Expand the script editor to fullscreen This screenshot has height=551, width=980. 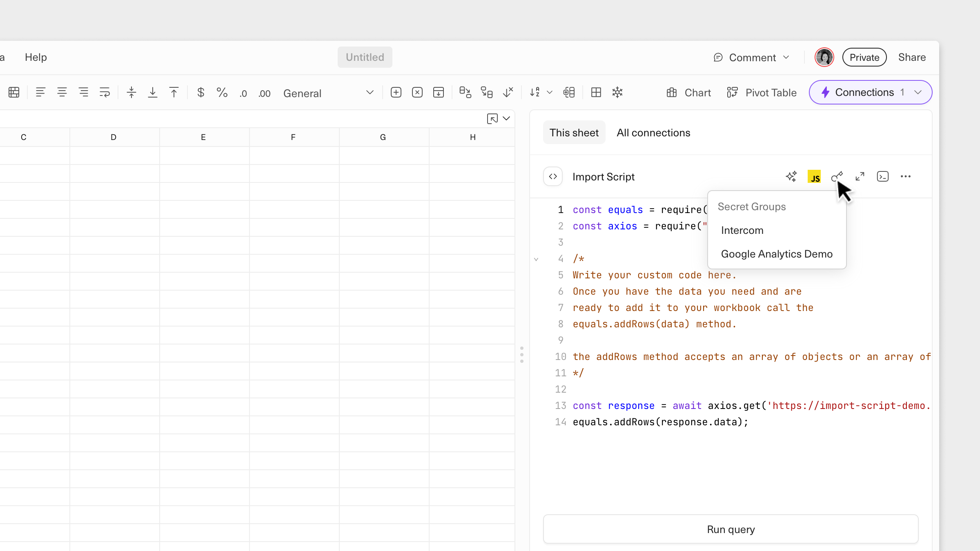[860, 176]
